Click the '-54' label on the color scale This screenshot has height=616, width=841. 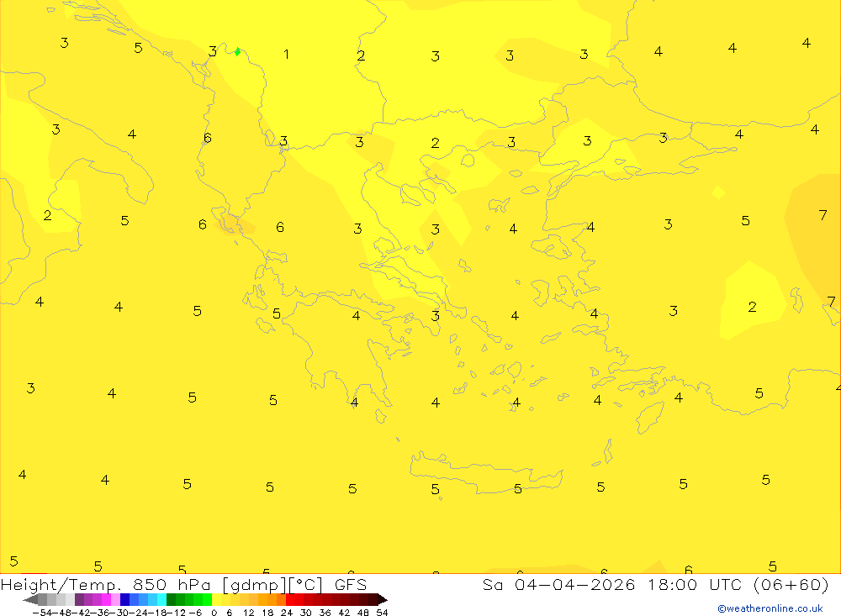coord(43,613)
